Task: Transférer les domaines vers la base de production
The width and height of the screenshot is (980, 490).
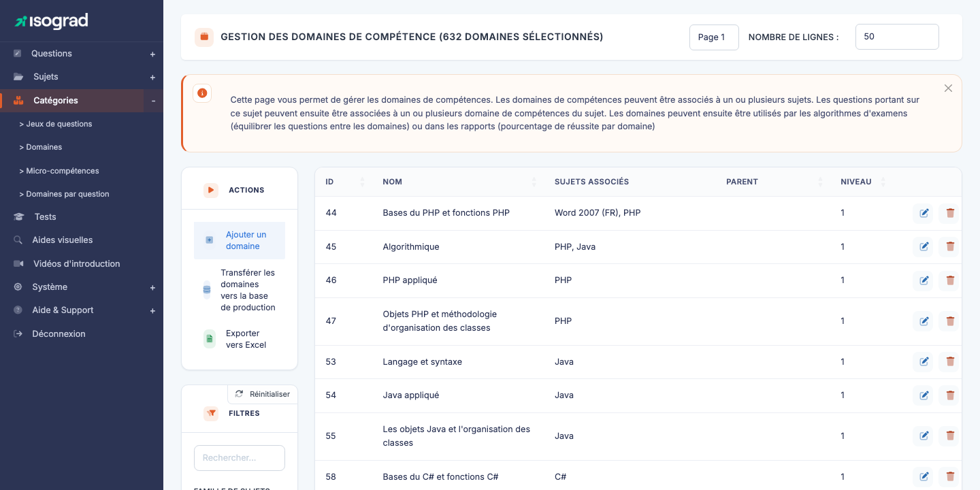Action: pos(240,290)
